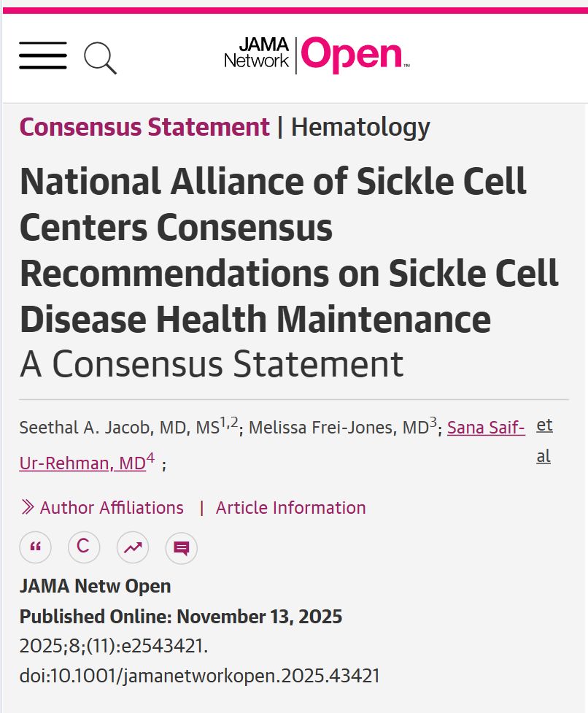Screen dimensions: 588x713
Task: Select the Hematology topic label
Action: 363,126
